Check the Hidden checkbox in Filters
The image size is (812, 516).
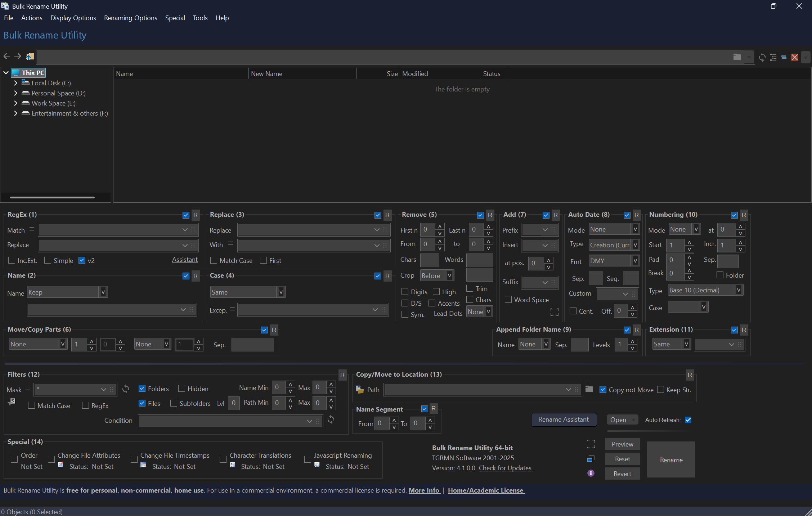tap(182, 389)
